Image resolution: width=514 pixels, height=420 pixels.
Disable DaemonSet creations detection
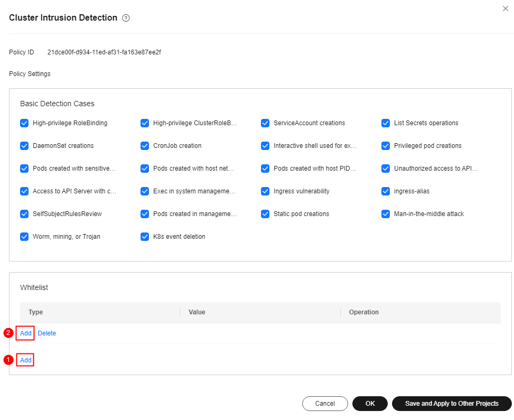pos(24,146)
